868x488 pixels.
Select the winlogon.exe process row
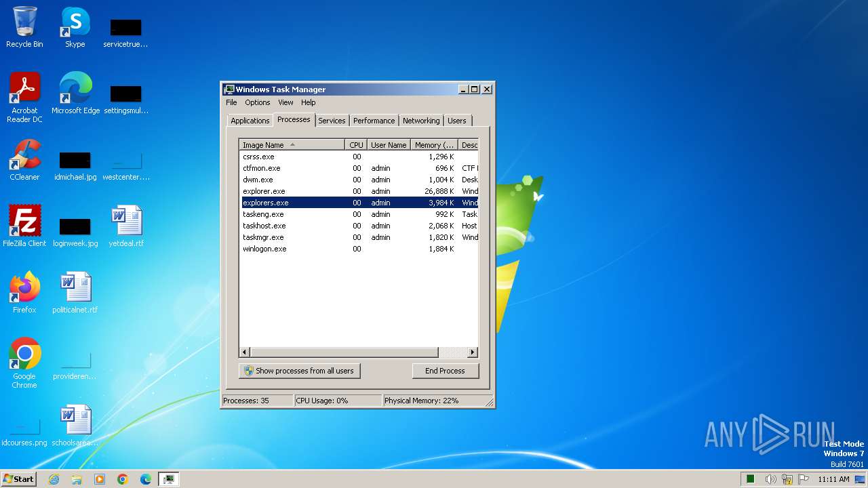[x=359, y=249]
